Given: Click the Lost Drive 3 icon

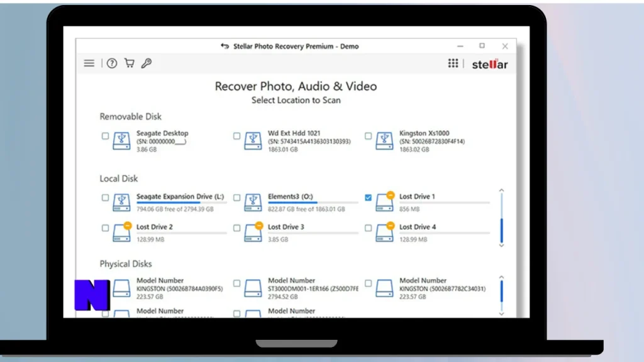Looking at the screenshot, I should [x=254, y=232].
